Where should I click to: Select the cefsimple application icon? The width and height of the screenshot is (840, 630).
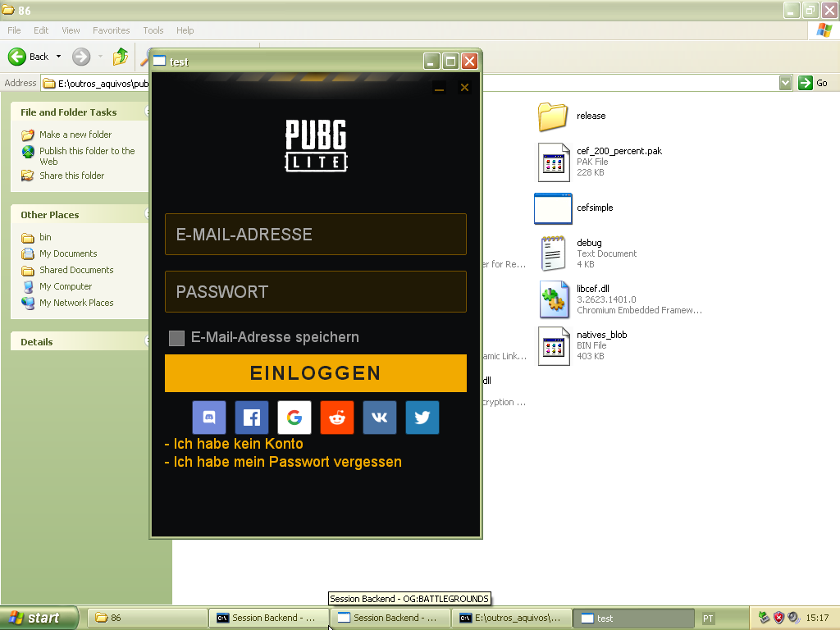click(x=553, y=208)
